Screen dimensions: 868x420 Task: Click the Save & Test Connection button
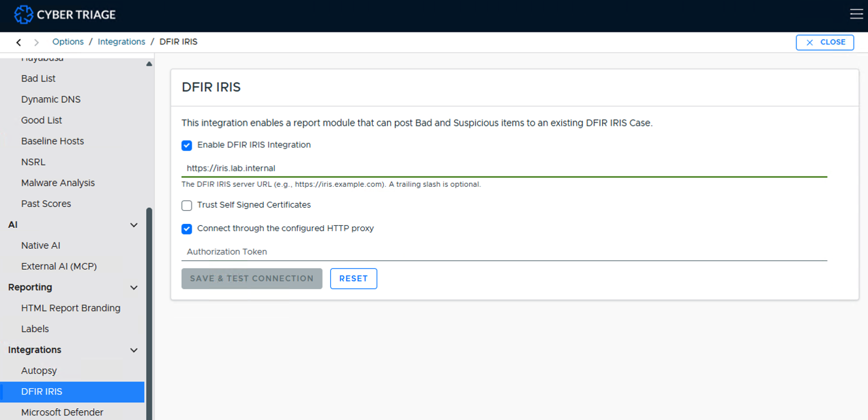pyautogui.click(x=252, y=278)
